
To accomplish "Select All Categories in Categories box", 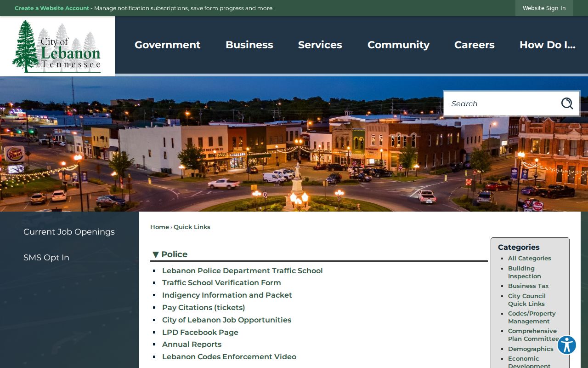I will coord(529,258).
